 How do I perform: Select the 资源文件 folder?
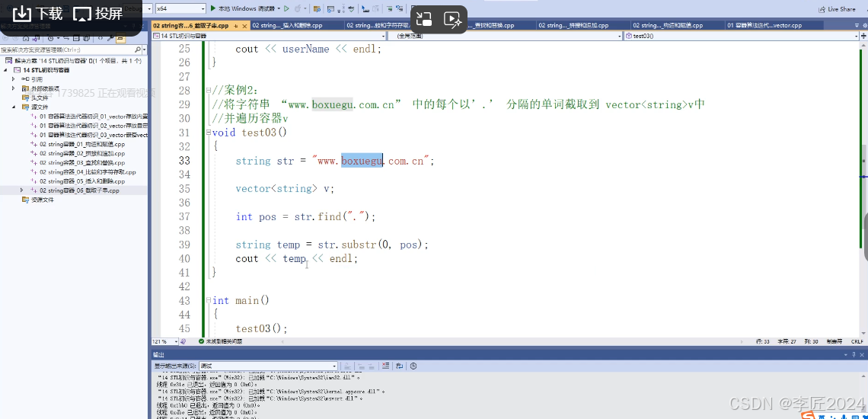pyautogui.click(x=42, y=200)
